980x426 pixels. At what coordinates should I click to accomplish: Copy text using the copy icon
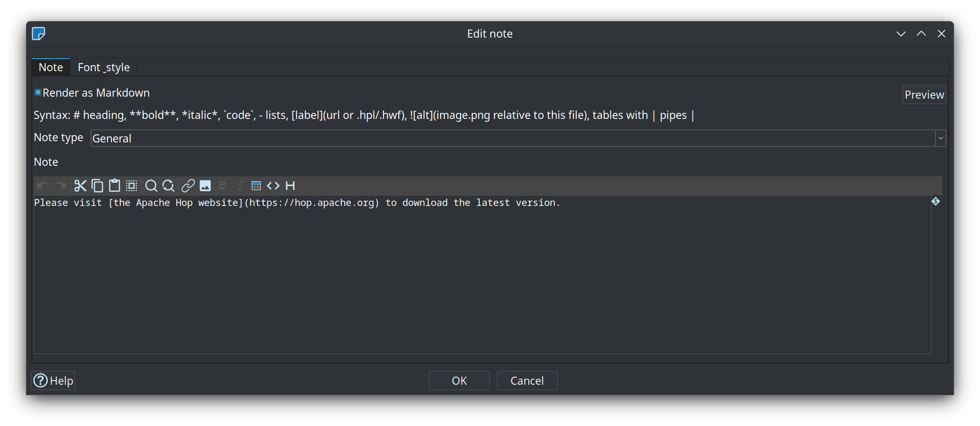click(x=97, y=186)
